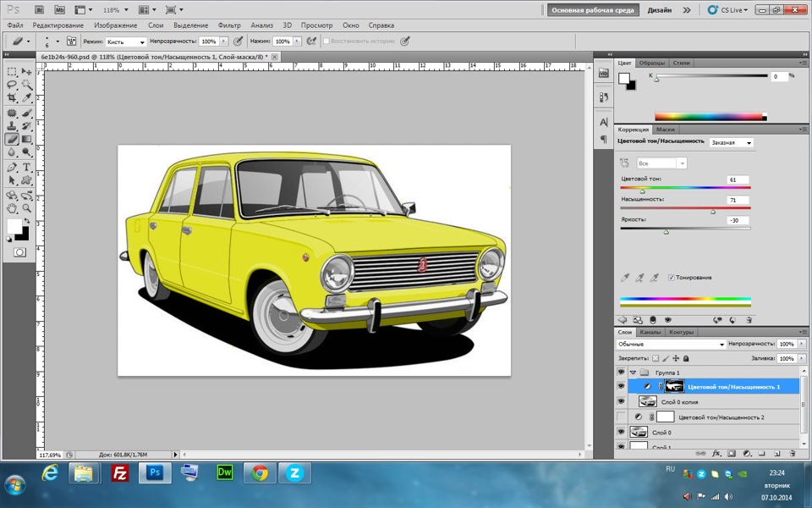
Task: Select the Type tool
Action: [x=26, y=167]
